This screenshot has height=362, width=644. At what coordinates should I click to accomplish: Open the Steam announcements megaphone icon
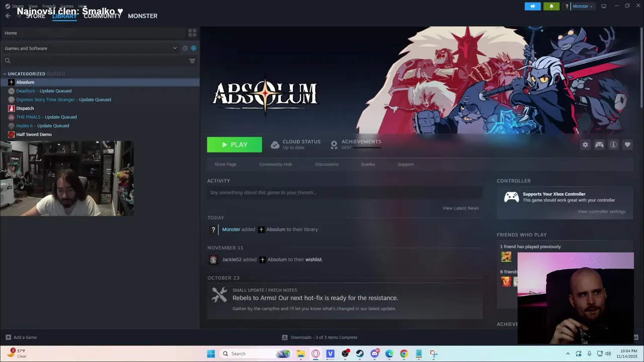pos(532,6)
